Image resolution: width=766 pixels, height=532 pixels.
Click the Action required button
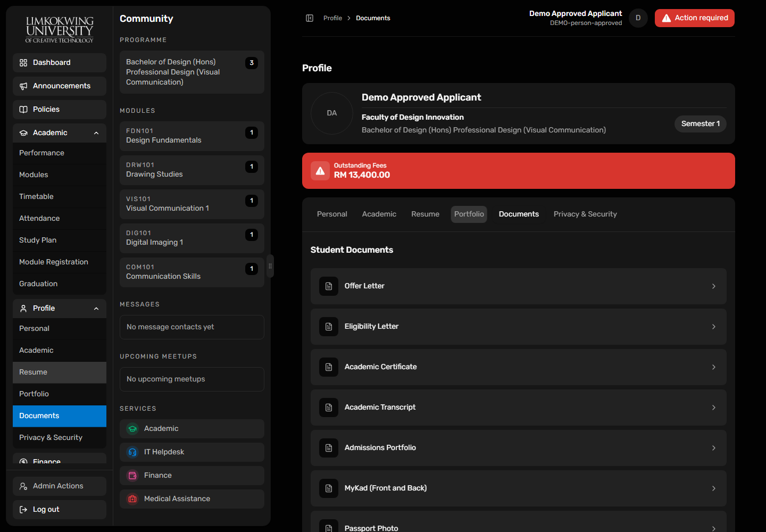695,18
